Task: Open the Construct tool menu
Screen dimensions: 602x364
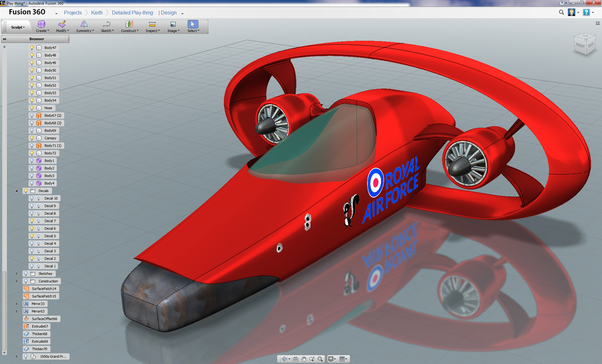Action: 129,26
